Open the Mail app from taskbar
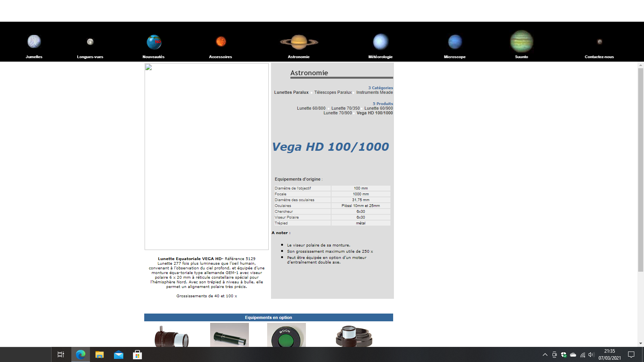Screen dimensions: 644x362 pyautogui.click(x=119, y=355)
